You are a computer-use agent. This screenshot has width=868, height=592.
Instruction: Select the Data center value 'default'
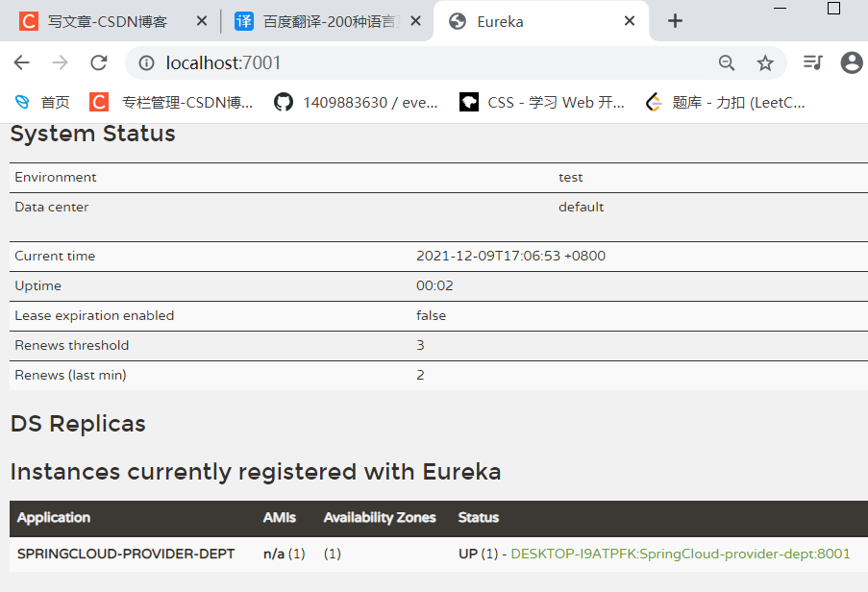[x=581, y=207]
